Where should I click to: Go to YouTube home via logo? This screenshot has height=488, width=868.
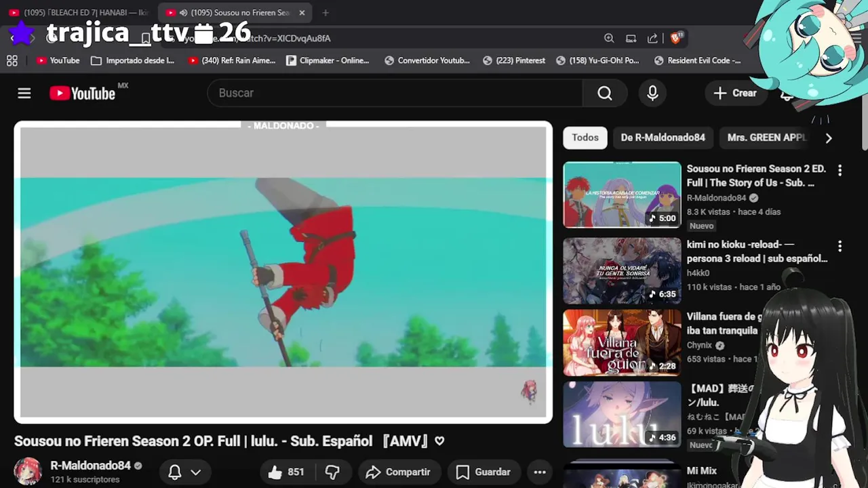83,94
